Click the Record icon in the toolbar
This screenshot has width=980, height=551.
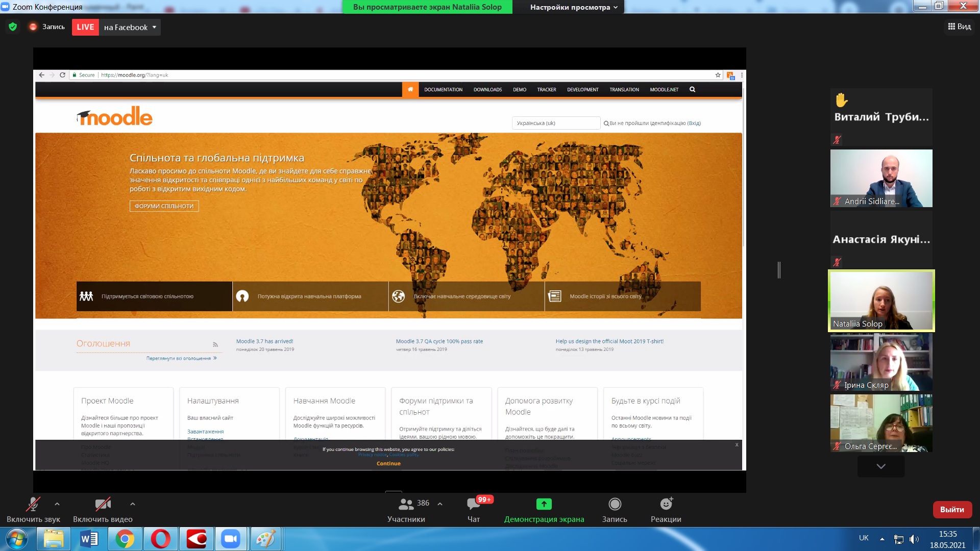615,504
